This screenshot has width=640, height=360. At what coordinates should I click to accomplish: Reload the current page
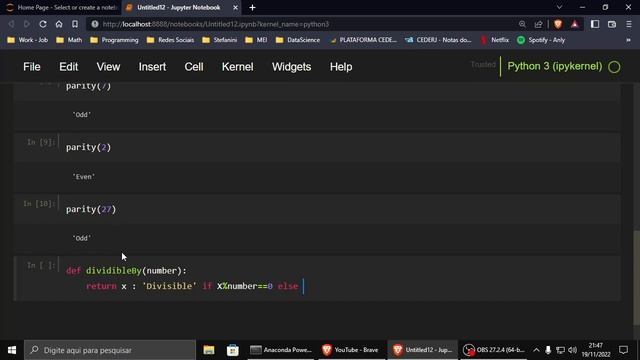(42, 24)
